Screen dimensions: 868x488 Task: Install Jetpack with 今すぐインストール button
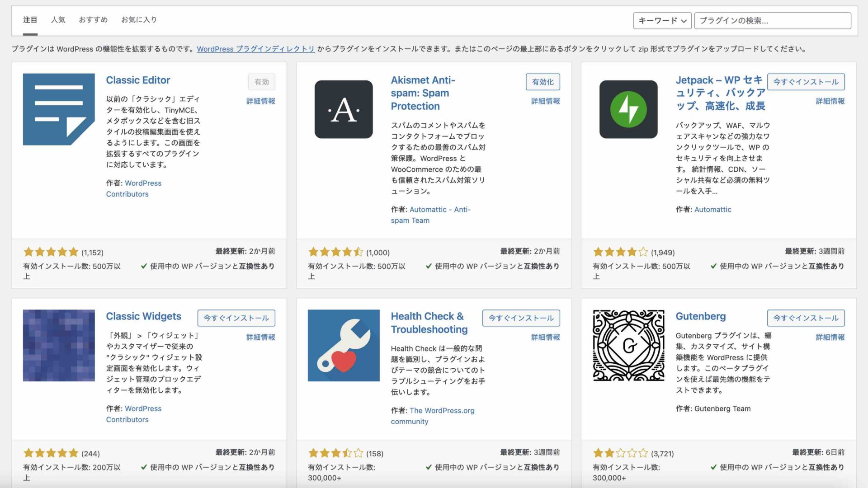[x=806, y=82]
